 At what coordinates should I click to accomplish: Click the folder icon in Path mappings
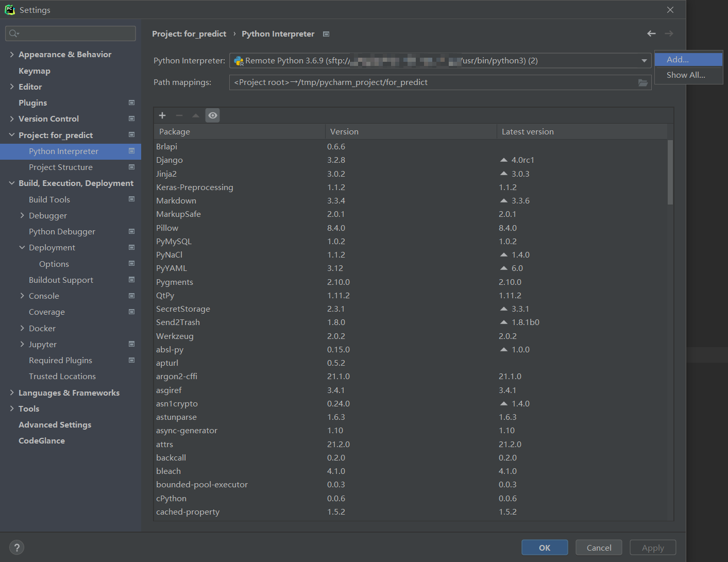(x=643, y=82)
